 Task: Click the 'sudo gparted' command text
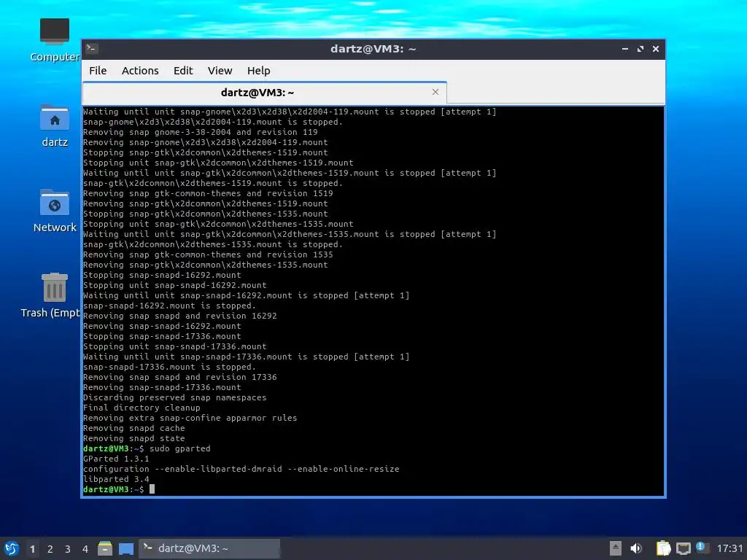point(179,448)
